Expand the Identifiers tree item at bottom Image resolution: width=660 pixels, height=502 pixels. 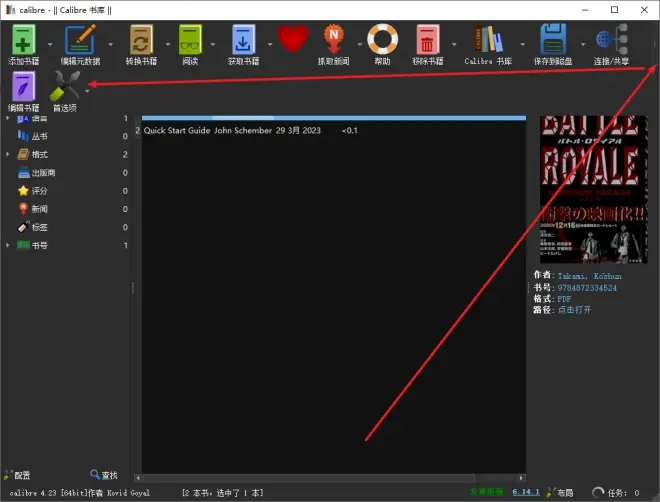pos(8,245)
